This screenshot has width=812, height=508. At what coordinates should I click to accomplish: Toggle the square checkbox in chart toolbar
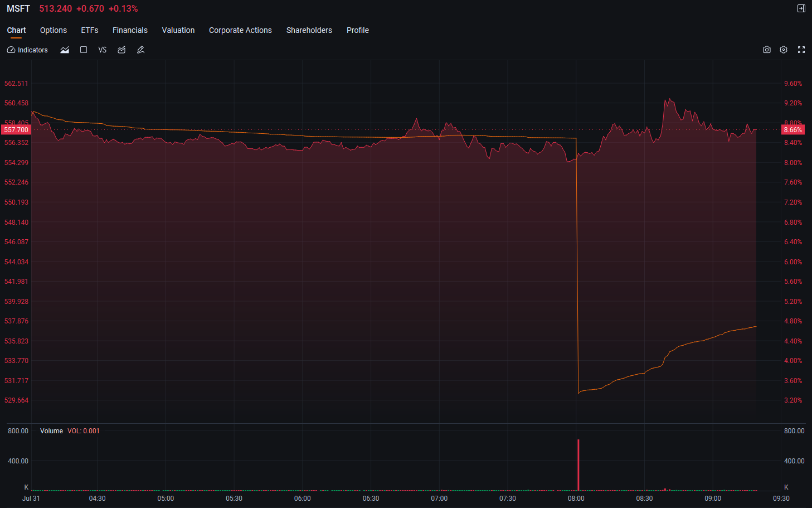[84, 50]
